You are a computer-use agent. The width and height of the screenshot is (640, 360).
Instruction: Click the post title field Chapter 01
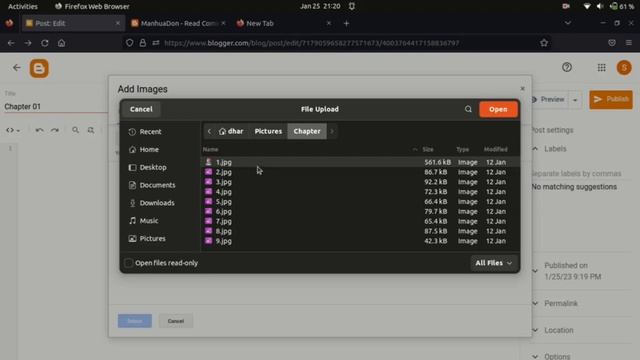(56, 107)
